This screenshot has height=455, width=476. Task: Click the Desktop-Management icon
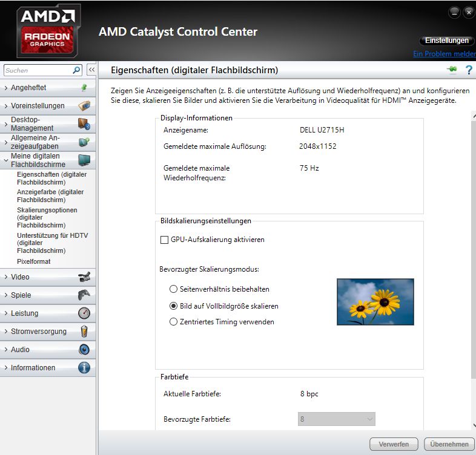tap(84, 124)
